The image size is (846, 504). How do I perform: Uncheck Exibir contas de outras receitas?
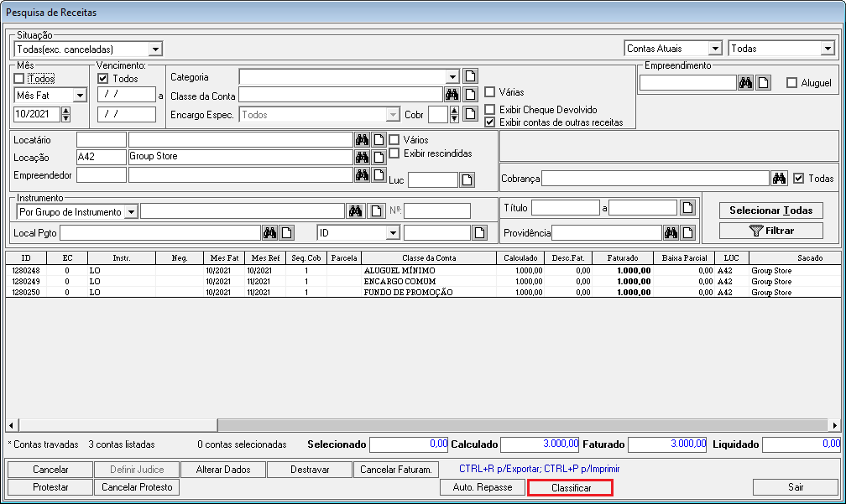[x=489, y=122]
